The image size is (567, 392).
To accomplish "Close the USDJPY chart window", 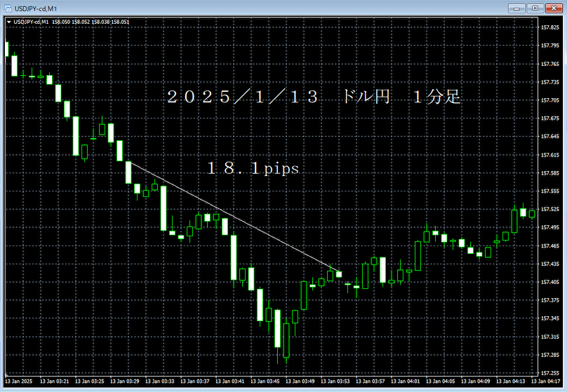I will (x=553, y=8).
